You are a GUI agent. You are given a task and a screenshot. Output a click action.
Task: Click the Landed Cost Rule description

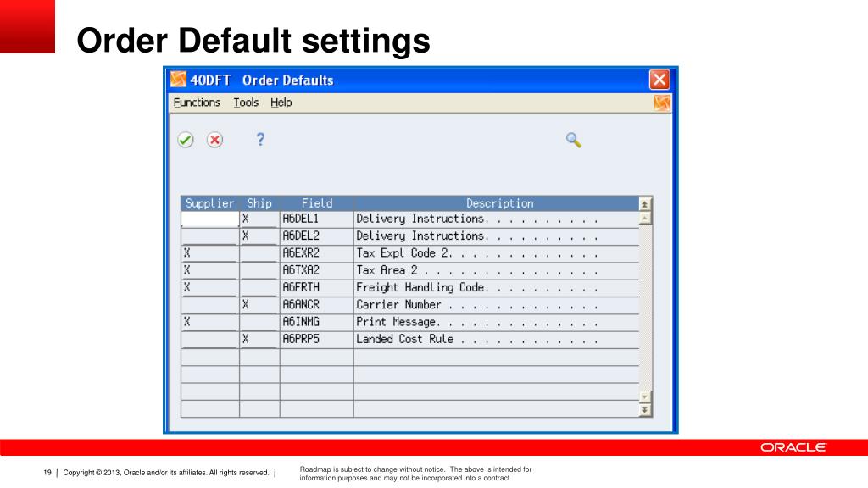point(477,339)
